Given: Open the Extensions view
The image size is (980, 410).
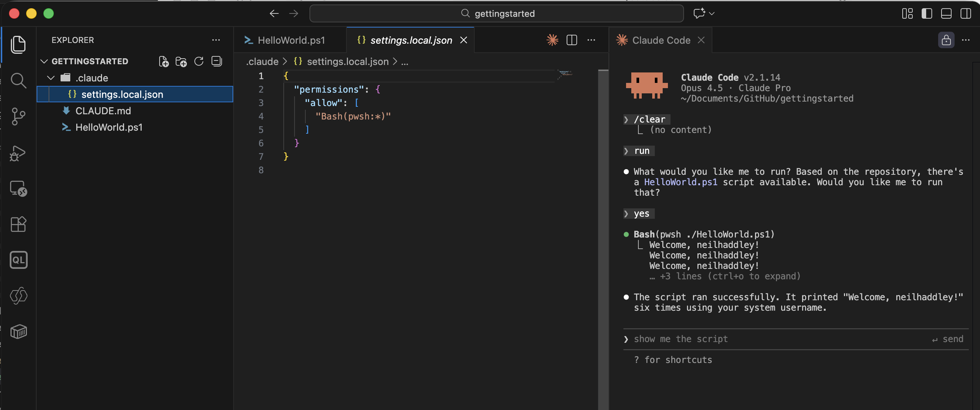Looking at the screenshot, I should (18, 224).
